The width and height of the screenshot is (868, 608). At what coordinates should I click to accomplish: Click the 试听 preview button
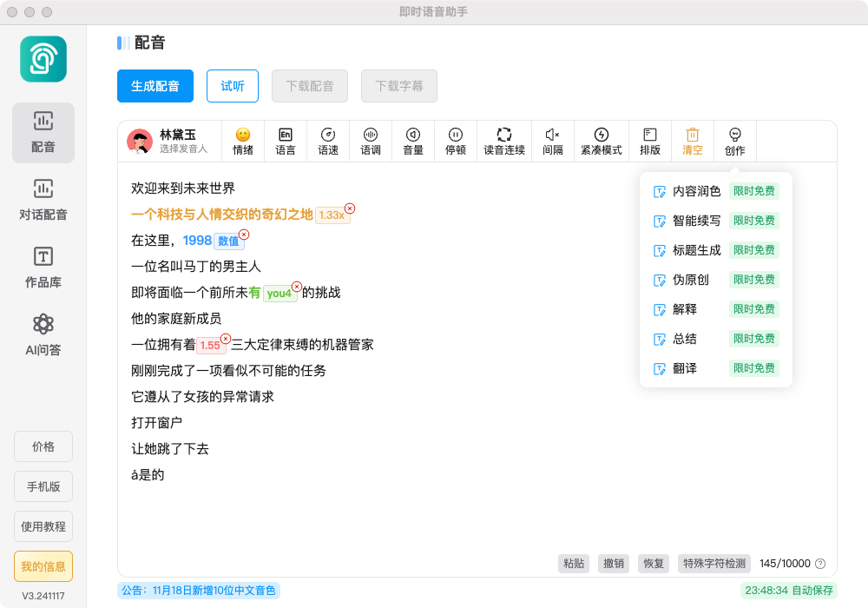click(233, 86)
